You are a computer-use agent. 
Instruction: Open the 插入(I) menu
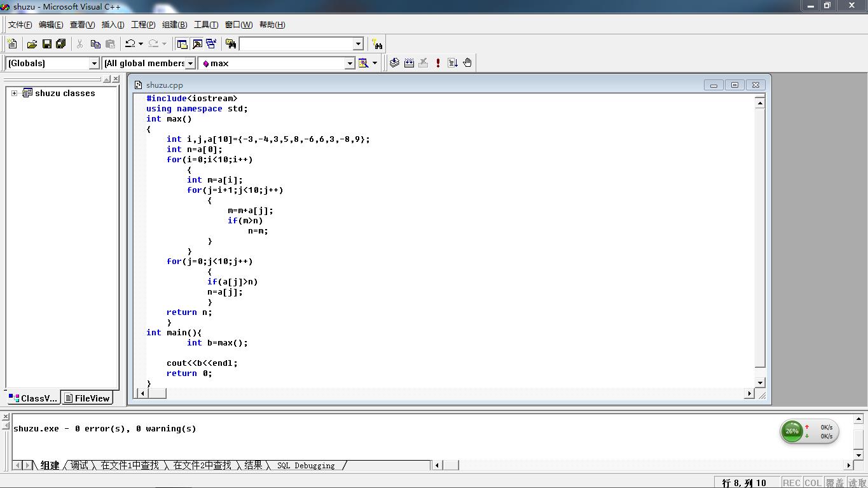(113, 25)
